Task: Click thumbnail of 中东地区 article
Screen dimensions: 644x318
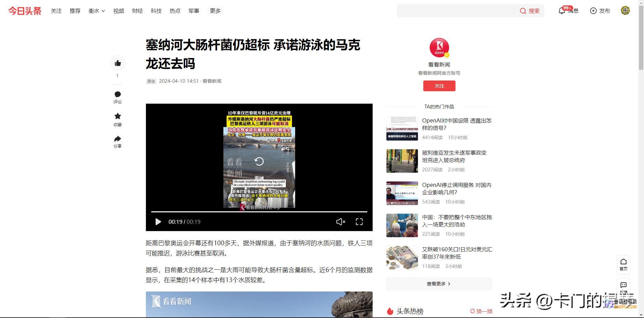Action: pos(402,225)
